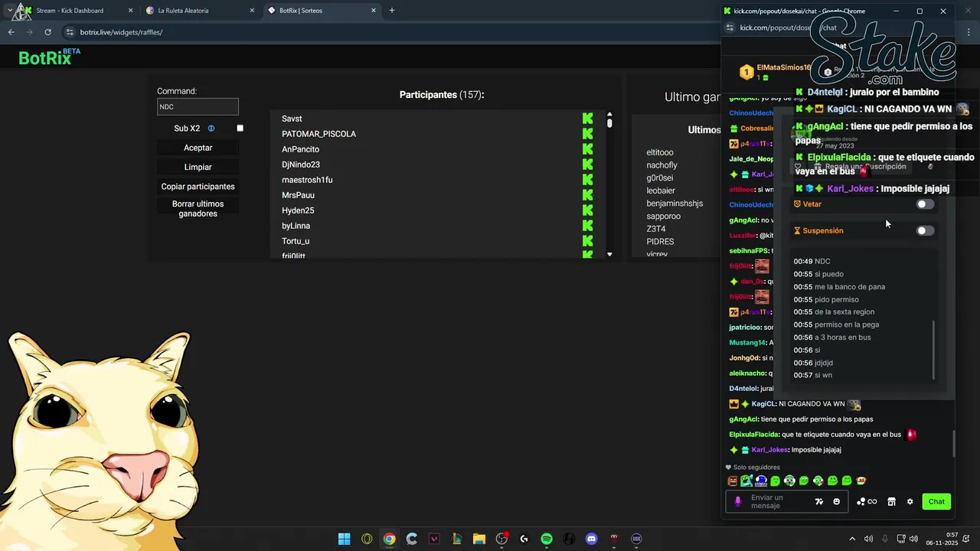Click last winner benjaminshshjs
The image size is (980, 551).
[x=675, y=204]
